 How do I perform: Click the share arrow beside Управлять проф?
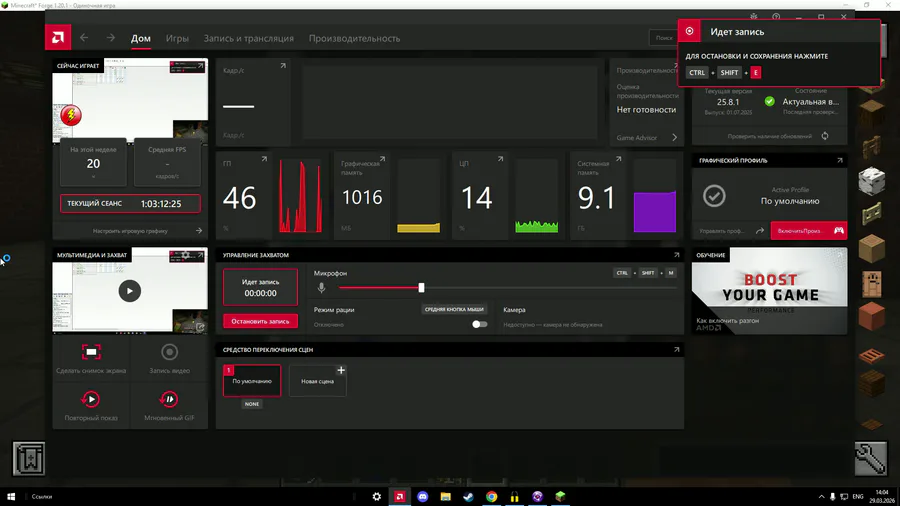(760, 231)
